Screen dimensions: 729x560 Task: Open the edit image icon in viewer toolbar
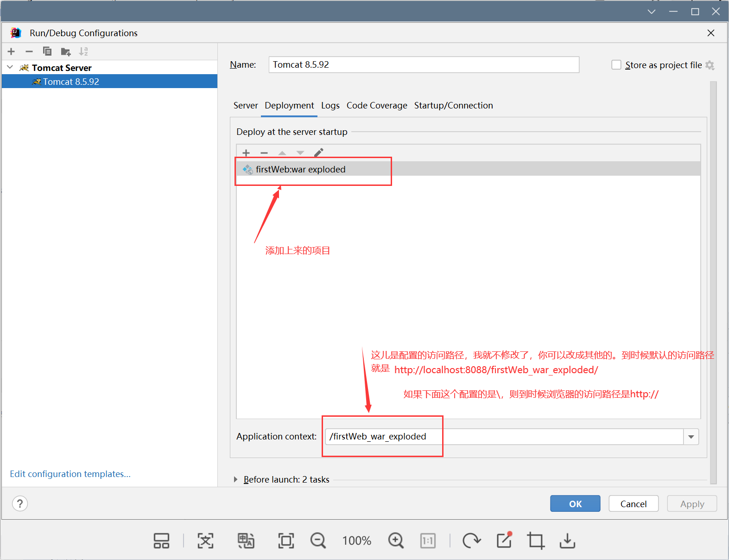pyautogui.click(x=504, y=540)
